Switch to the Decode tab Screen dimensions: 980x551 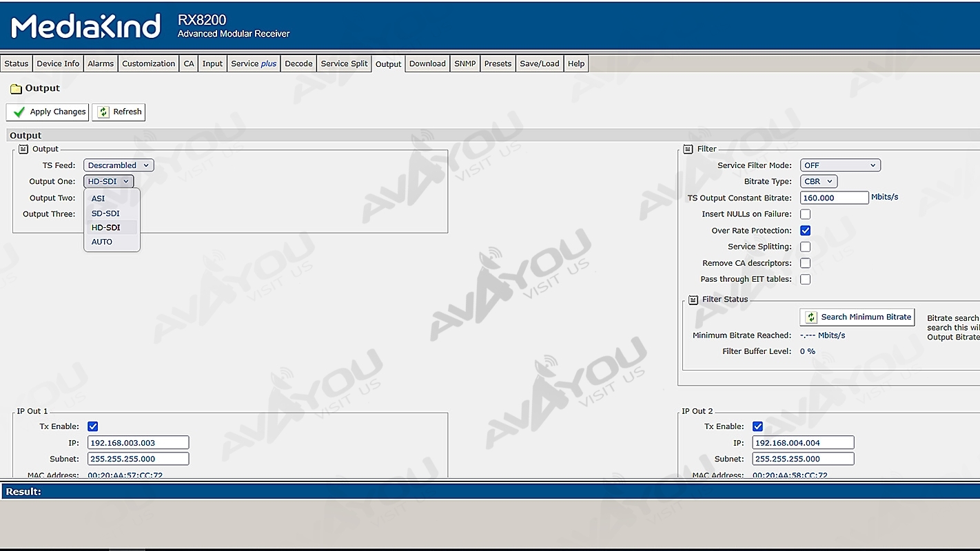tap(298, 63)
